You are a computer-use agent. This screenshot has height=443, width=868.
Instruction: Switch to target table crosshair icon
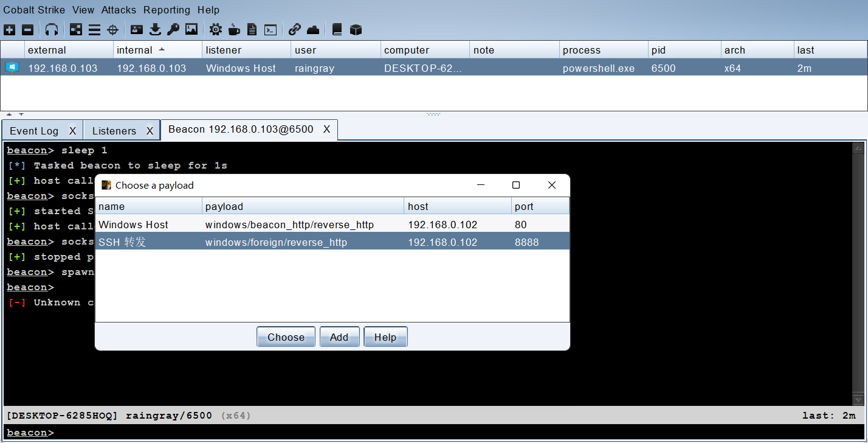112,29
